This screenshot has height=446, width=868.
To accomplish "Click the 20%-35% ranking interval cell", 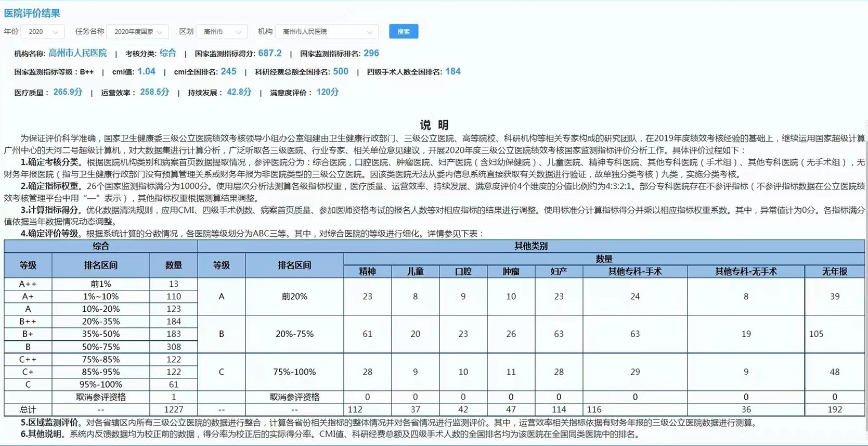I will (101, 322).
